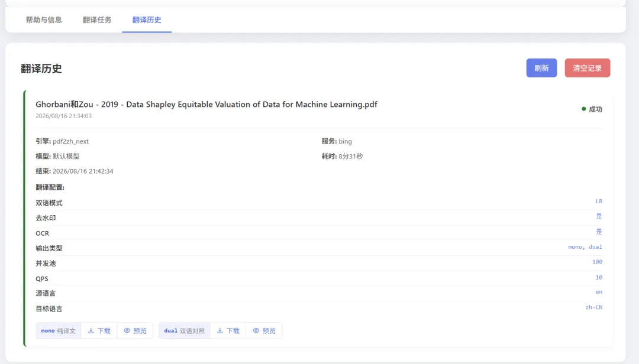Select the 翻译历史 tab
Image resolution: width=639 pixels, height=364 pixels.
click(x=147, y=19)
